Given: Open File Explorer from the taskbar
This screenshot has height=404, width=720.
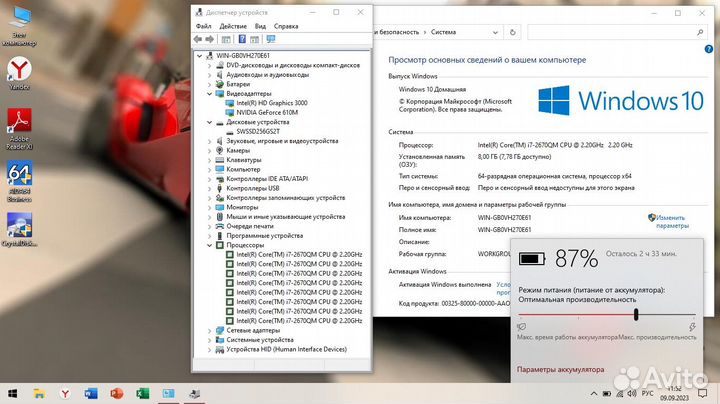Looking at the screenshot, I should (39, 393).
